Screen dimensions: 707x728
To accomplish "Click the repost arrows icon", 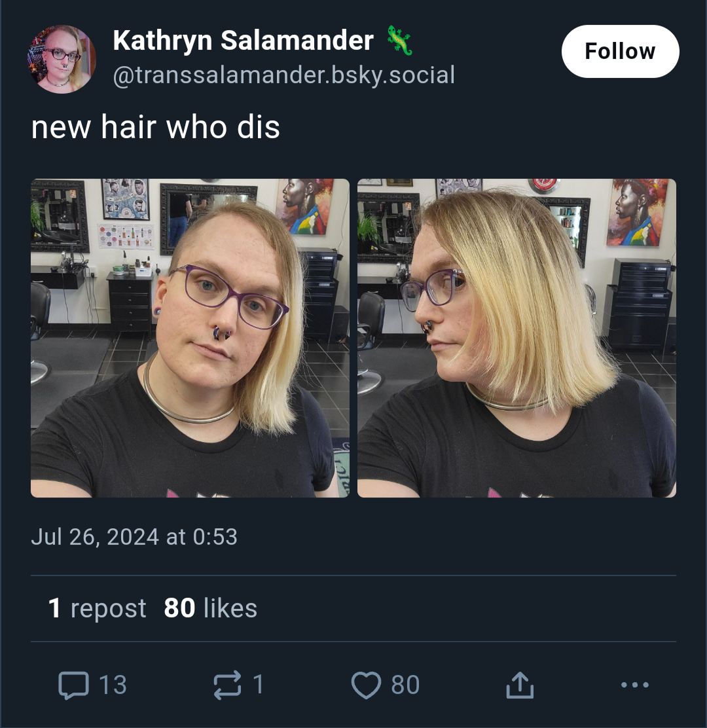I will (x=227, y=685).
